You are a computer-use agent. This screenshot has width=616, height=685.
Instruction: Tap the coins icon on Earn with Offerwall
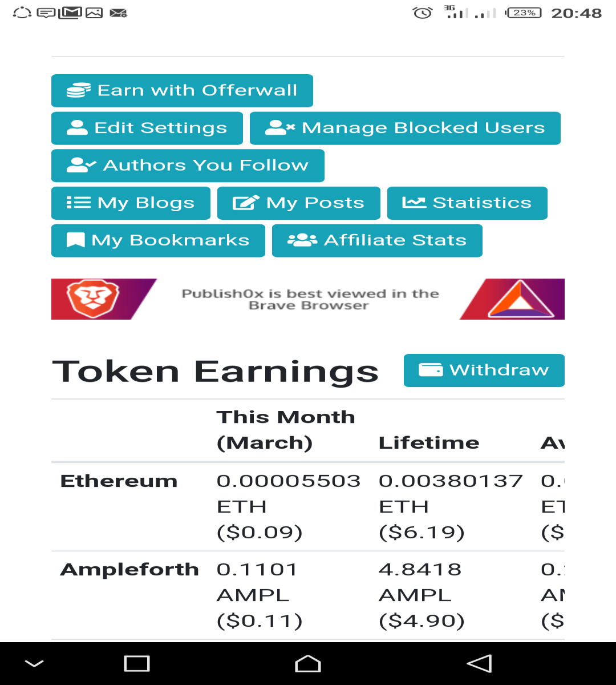pyautogui.click(x=79, y=91)
